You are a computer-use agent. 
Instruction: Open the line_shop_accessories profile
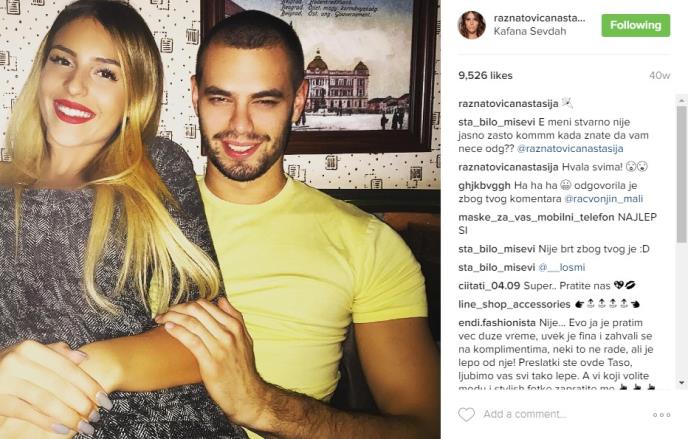coord(514,304)
